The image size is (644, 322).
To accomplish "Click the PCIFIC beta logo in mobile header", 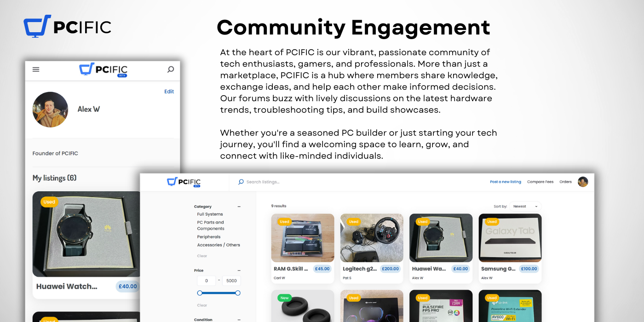I will coord(103,69).
